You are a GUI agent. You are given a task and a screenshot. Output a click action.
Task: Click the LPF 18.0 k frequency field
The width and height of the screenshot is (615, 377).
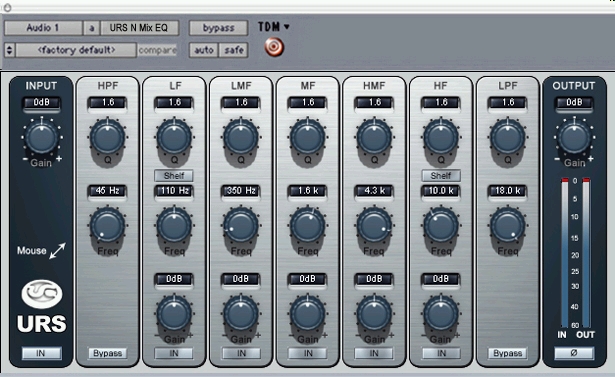tap(508, 191)
